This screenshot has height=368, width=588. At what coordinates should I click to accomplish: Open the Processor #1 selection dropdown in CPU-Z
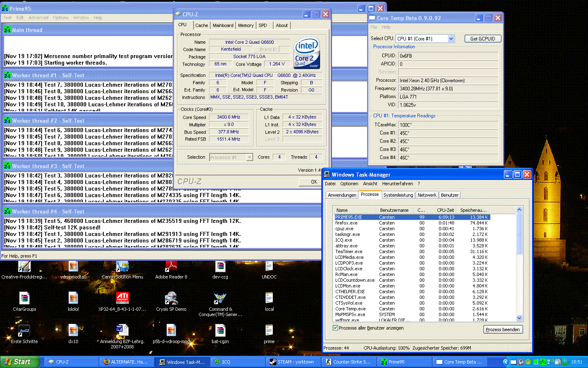(249, 157)
